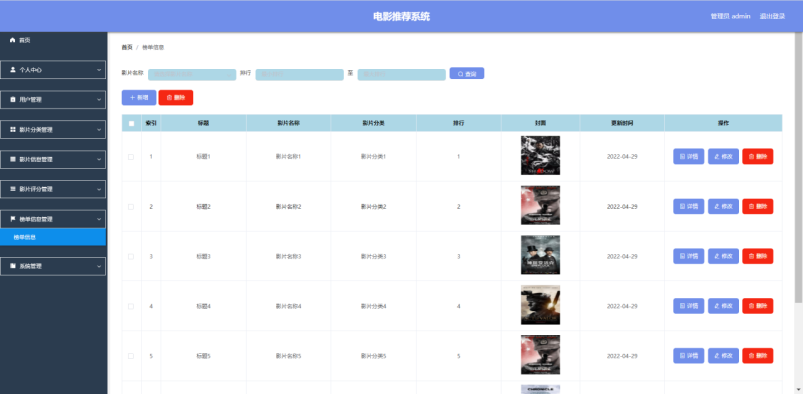Open 详情 for row 标题5
The image size is (803, 394).
[688, 356]
